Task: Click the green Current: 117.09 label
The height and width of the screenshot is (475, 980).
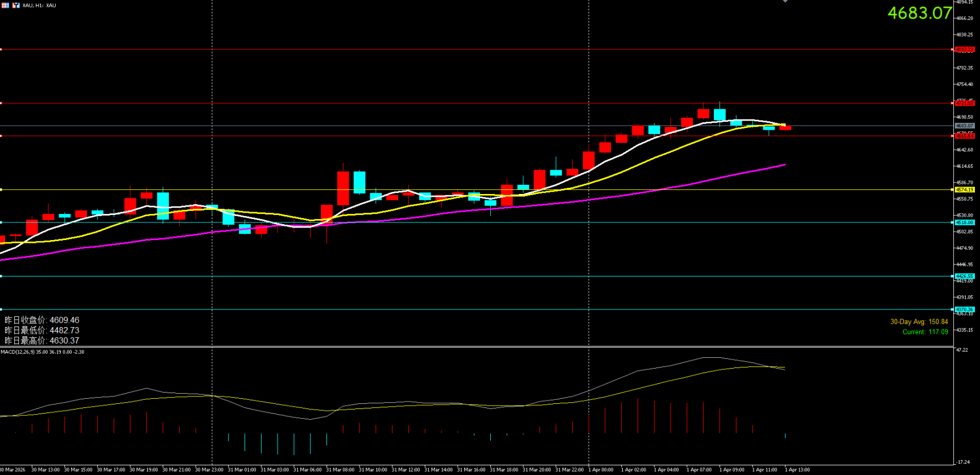Action: [925, 332]
